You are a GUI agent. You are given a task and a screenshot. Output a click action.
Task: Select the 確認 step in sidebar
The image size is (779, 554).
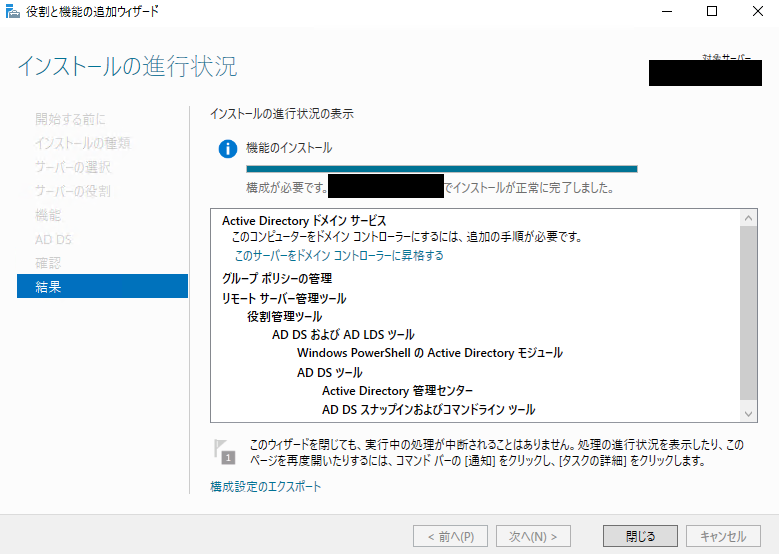point(48,263)
